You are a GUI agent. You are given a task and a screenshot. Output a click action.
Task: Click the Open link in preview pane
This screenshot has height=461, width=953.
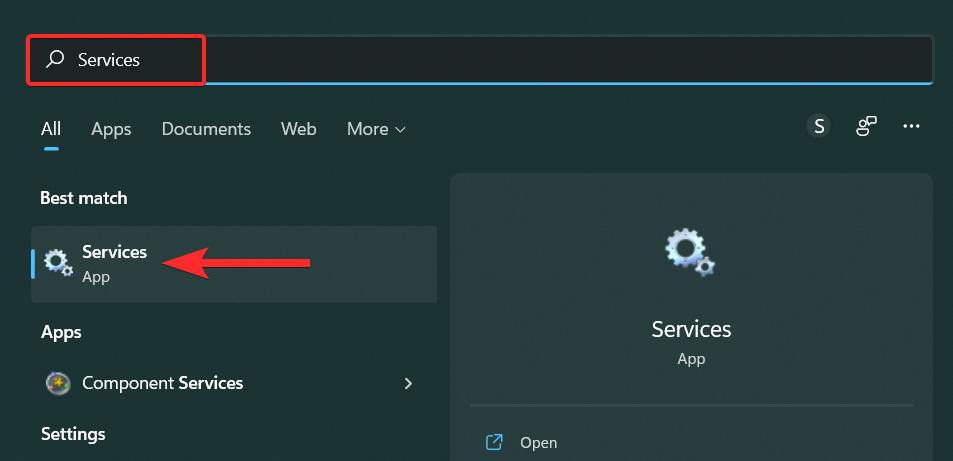pos(539,442)
